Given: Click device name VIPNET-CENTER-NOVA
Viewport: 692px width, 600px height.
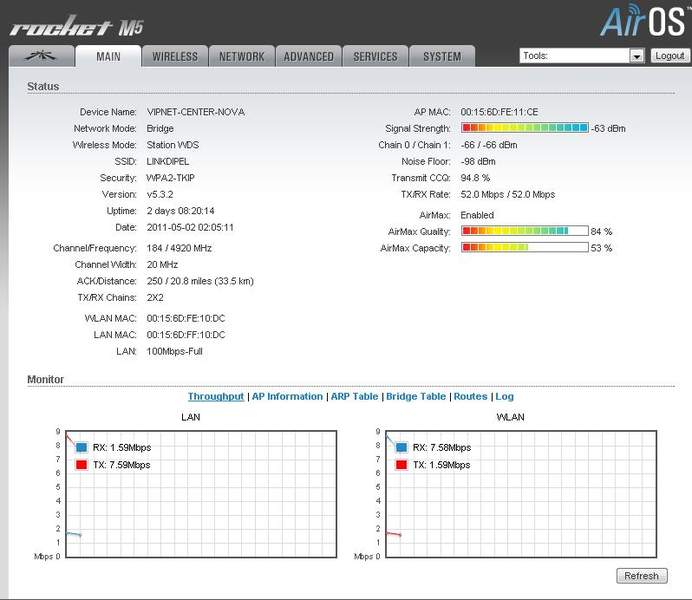Looking at the screenshot, I should tap(196, 112).
